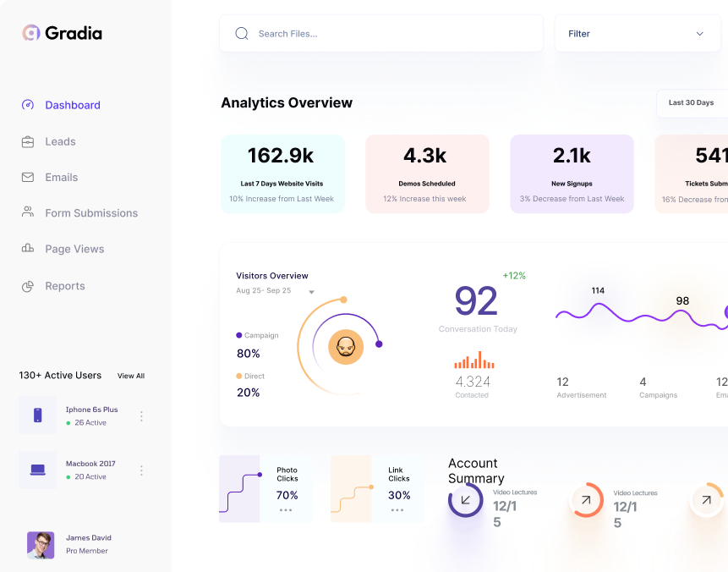Click three dots under Photo Clicks
Screen dimensions: 728x572
click(286, 510)
